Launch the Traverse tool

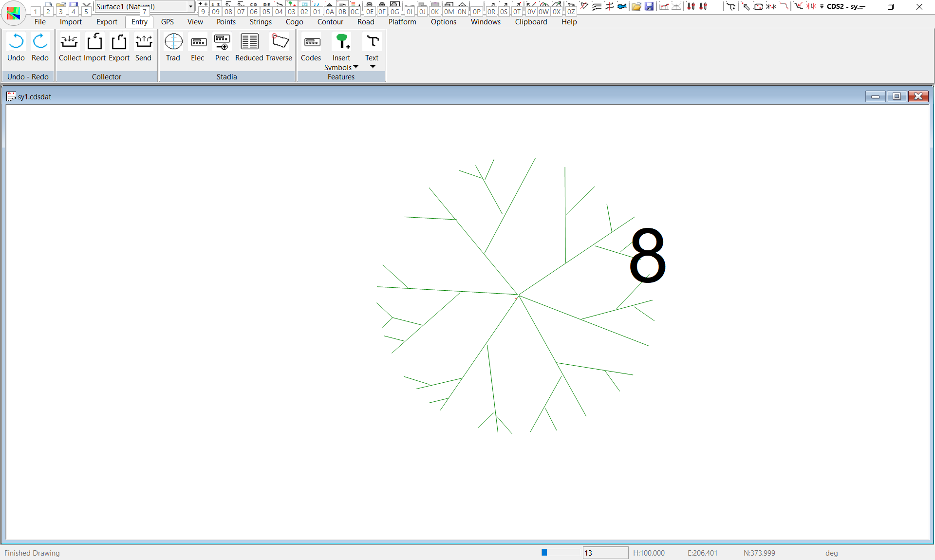pyautogui.click(x=280, y=42)
